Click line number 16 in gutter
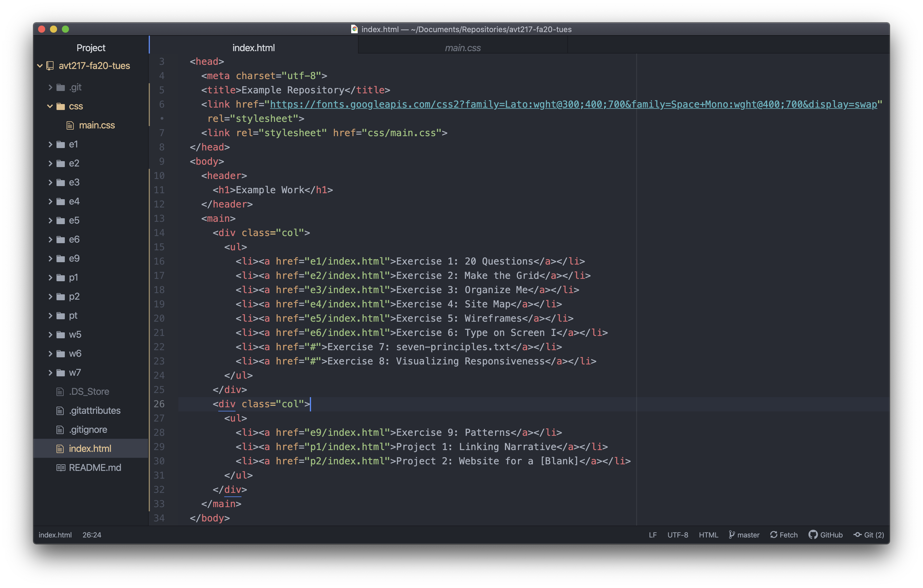This screenshot has height=588, width=923. [x=159, y=261]
